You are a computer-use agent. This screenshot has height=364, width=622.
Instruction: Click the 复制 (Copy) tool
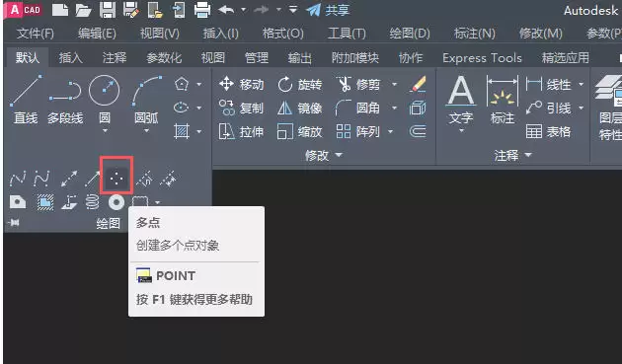tap(241, 108)
